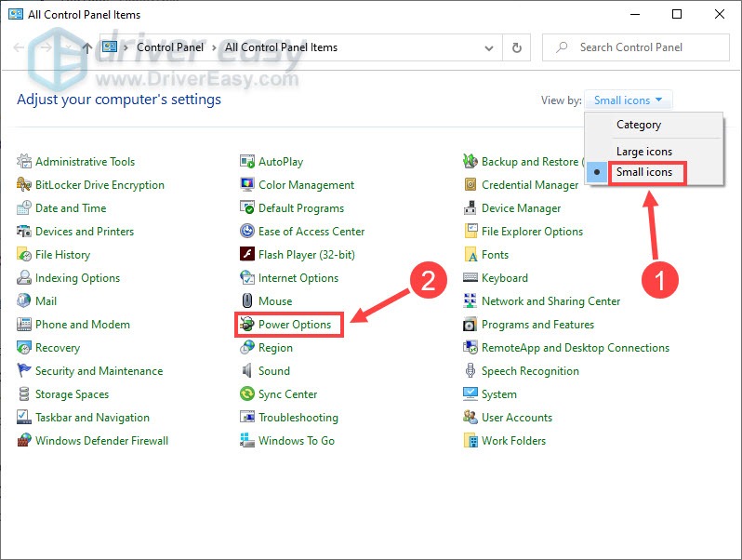The height and width of the screenshot is (560, 742).
Task: Open Backup and Restore link
Action: 533,162
